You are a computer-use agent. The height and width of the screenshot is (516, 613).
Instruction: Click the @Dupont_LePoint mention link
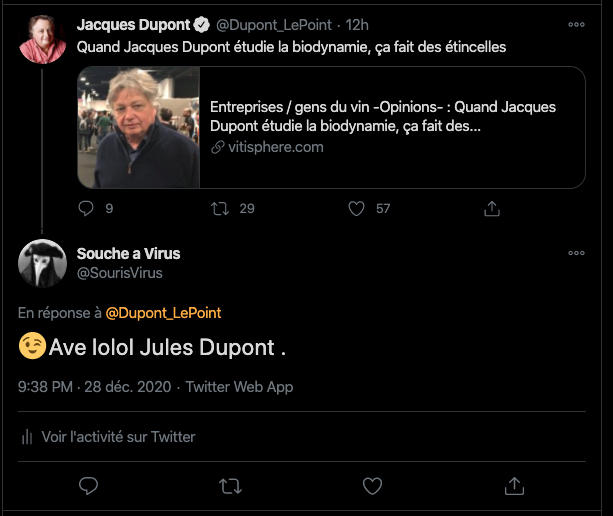pyautogui.click(x=163, y=313)
